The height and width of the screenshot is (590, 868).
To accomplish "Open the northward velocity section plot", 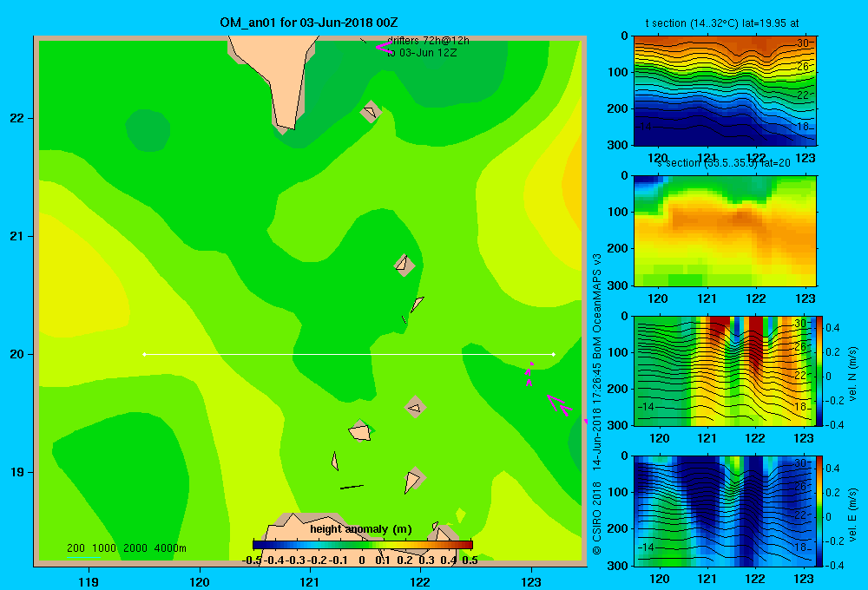I will coord(725,370).
